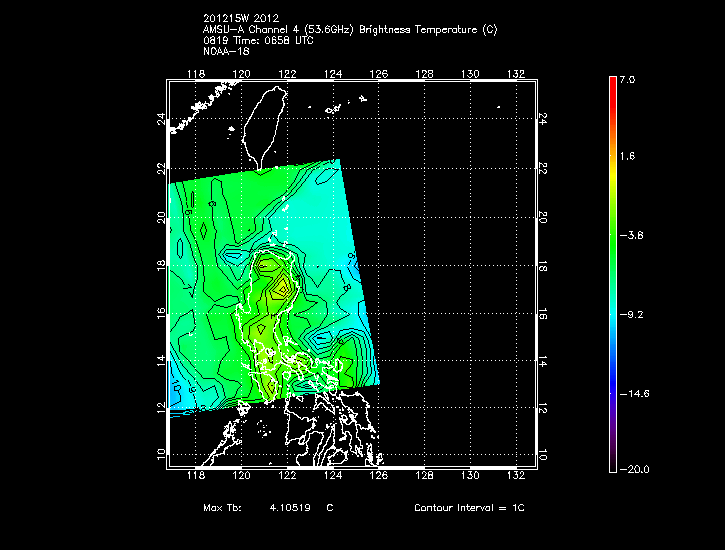The height and width of the screenshot is (550, 725).
Task: Click the "0819 Time: 0658 UTC" line
Action: point(258,41)
